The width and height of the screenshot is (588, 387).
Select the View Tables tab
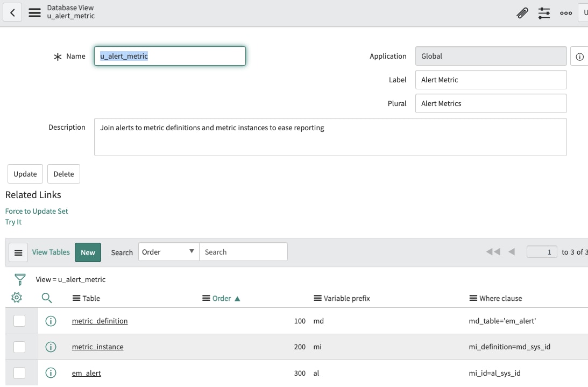coord(51,252)
